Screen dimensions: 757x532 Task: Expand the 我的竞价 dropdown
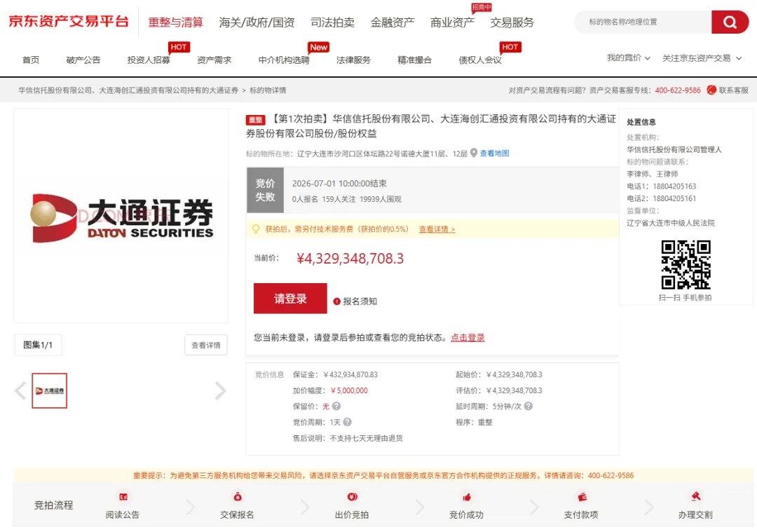click(x=628, y=58)
